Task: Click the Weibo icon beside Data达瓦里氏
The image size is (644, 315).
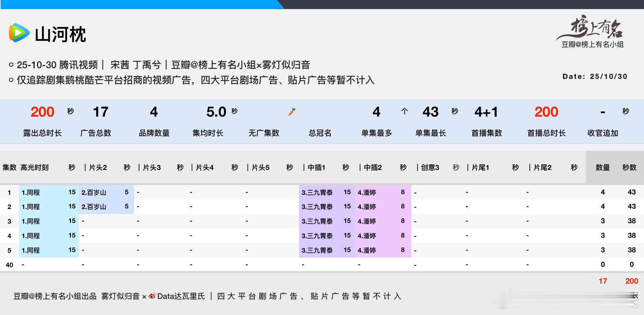Action: point(152,296)
